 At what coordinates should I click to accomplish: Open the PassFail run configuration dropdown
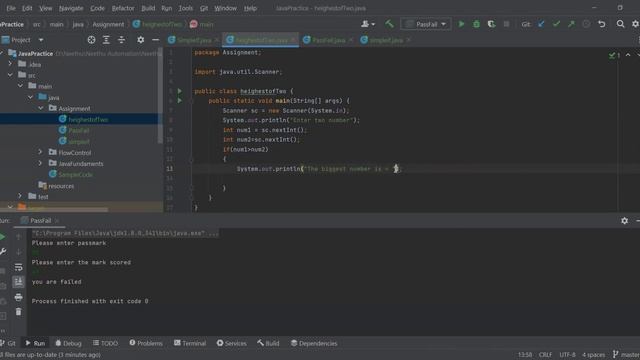pos(426,24)
